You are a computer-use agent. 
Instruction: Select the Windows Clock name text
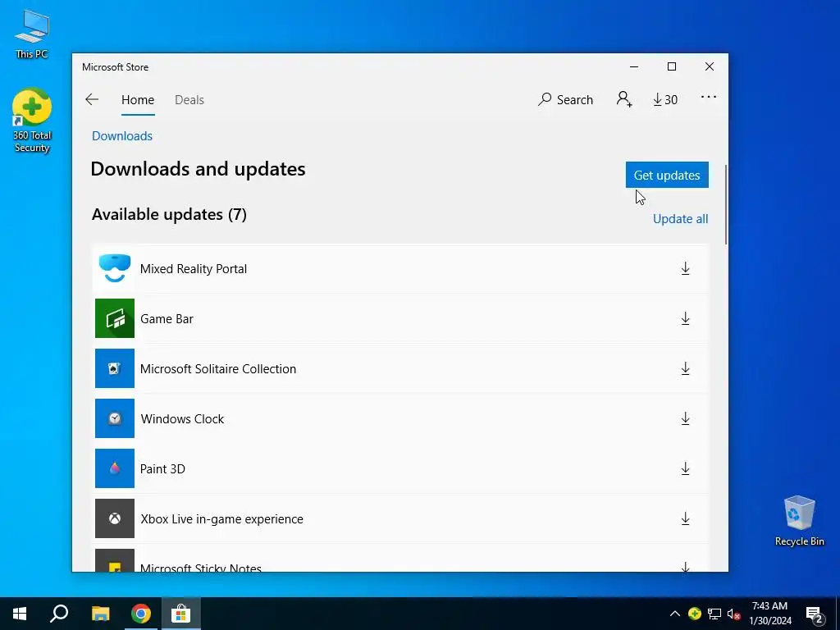point(182,419)
